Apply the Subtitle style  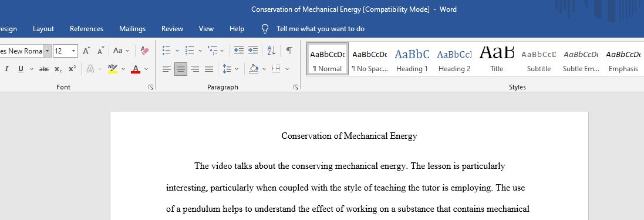coord(539,59)
